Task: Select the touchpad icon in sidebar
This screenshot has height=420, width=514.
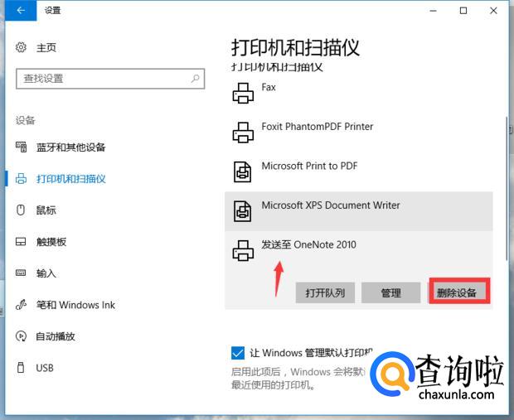Action: tap(22, 242)
